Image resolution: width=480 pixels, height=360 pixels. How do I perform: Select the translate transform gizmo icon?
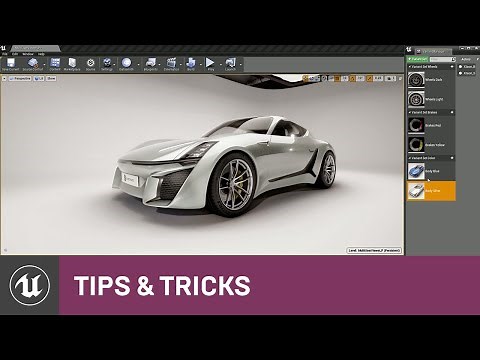tap(305, 79)
